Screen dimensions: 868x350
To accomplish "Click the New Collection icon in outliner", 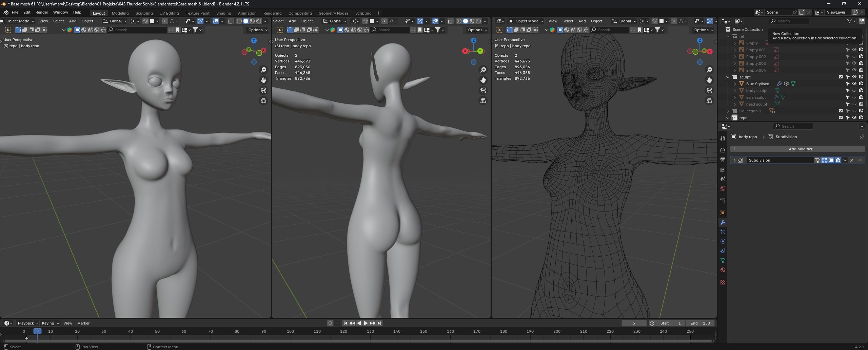I will tap(862, 21).
